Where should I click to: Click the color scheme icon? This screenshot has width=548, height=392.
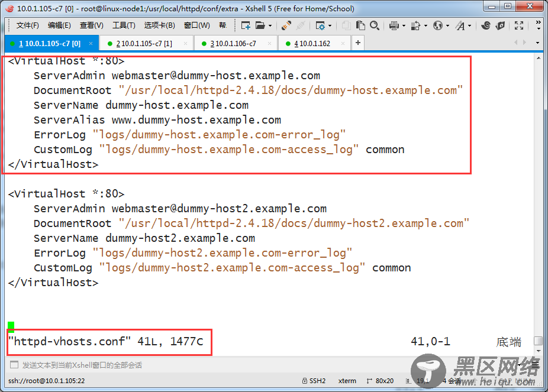point(416,25)
